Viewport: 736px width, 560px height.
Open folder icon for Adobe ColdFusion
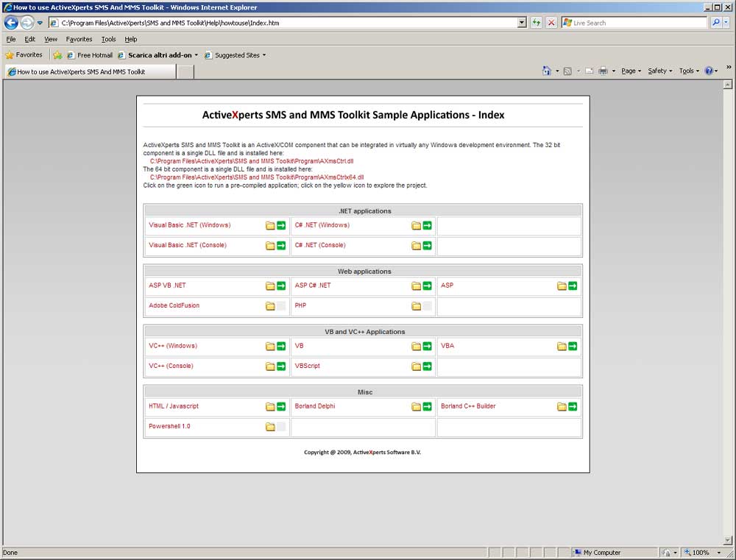[x=270, y=306]
